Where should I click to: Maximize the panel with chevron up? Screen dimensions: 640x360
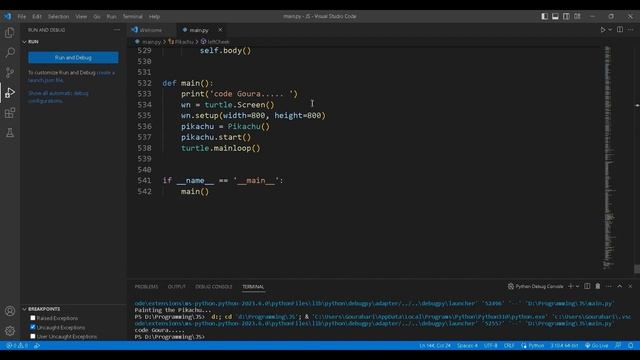pos(620,287)
